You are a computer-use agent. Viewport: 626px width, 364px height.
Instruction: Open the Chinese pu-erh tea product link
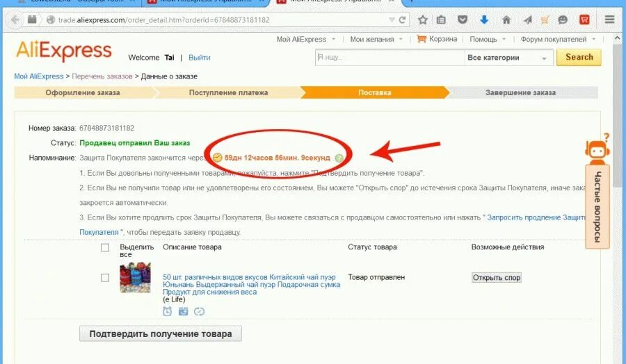(x=252, y=284)
